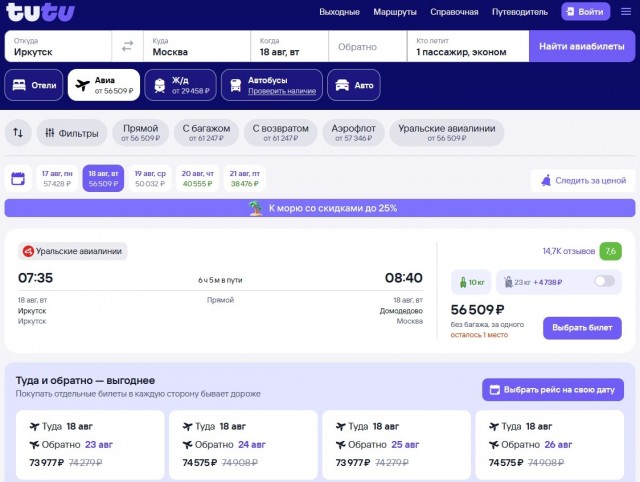Viewport: 640px width, 482px height.
Task: Select round trip returning 25 авг
Action: coord(396,444)
